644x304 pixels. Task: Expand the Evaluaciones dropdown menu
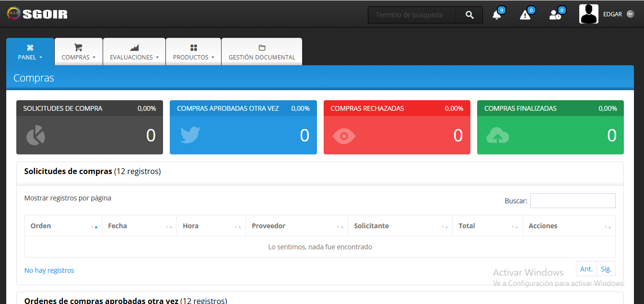(x=134, y=52)
